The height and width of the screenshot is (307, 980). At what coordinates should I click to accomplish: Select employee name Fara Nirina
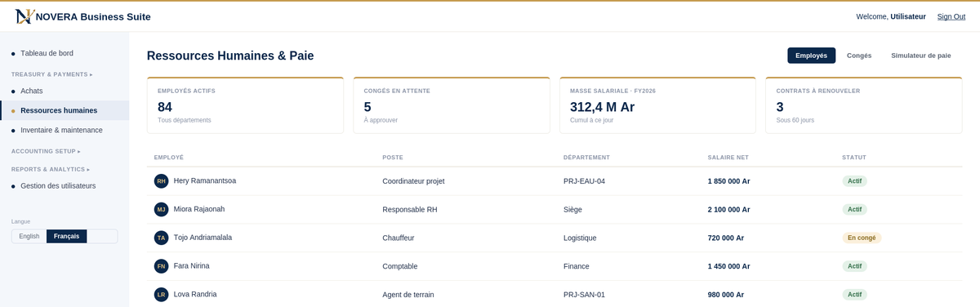[193, 265]
